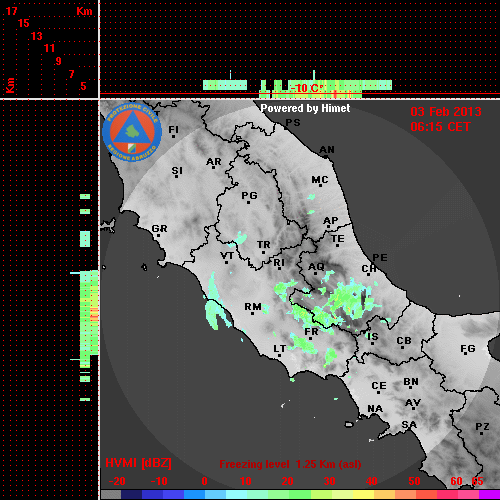Viewport: 500px width, 500px height.
Task: Click the Powered by Himet text
Action: click(305, 108)
